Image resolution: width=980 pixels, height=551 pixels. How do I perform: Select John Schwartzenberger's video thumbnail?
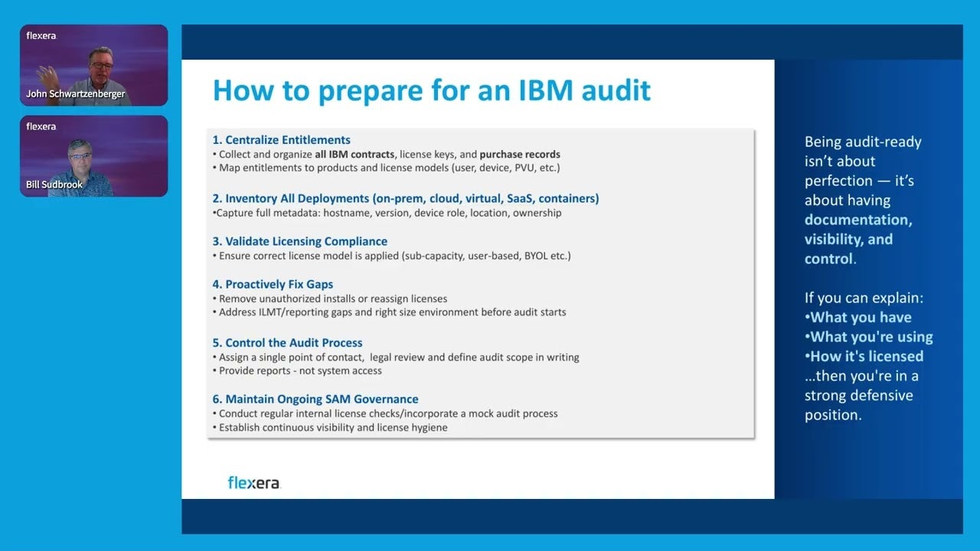pos(93,65)
